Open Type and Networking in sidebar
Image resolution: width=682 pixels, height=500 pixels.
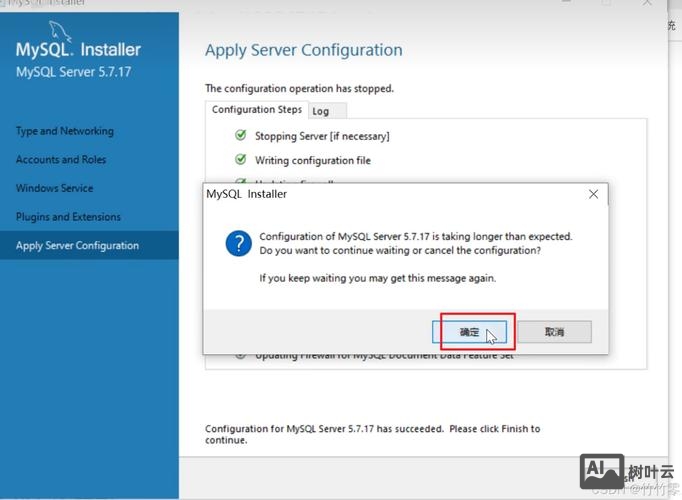(x=65, y=131)
